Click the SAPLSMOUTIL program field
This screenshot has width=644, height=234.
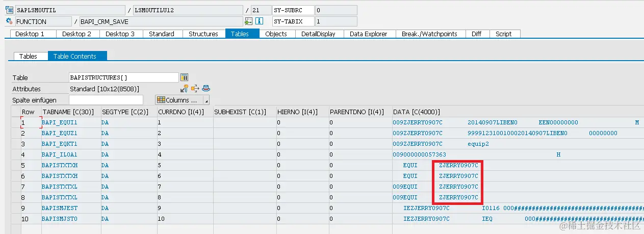[x=70, y=10]
